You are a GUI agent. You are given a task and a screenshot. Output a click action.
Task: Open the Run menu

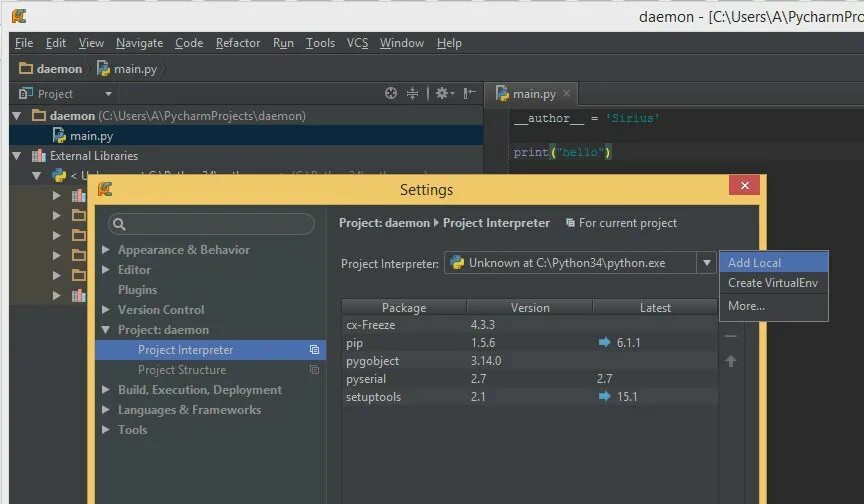point(283,43)
